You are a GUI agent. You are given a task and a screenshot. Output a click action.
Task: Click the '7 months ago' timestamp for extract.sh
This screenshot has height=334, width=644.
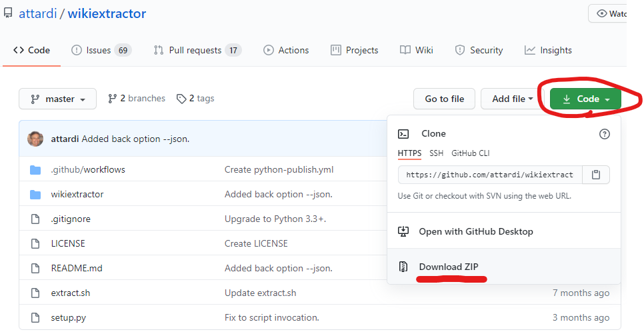point(581,293)
